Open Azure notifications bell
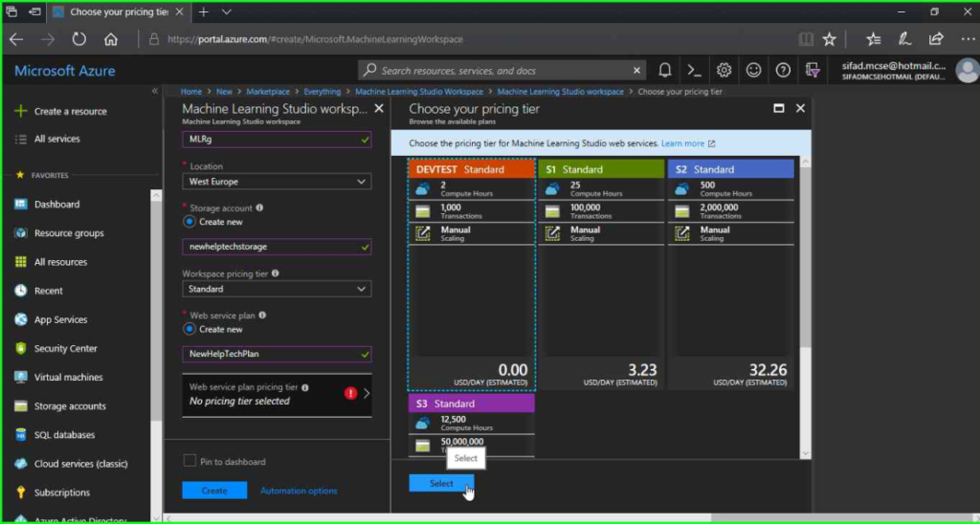Screen dimensions: 980x524 click(665, 70)
